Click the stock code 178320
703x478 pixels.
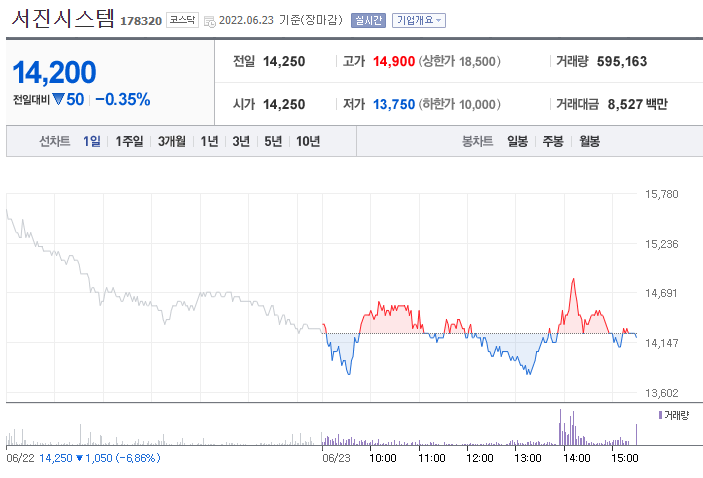pos(141,21)
